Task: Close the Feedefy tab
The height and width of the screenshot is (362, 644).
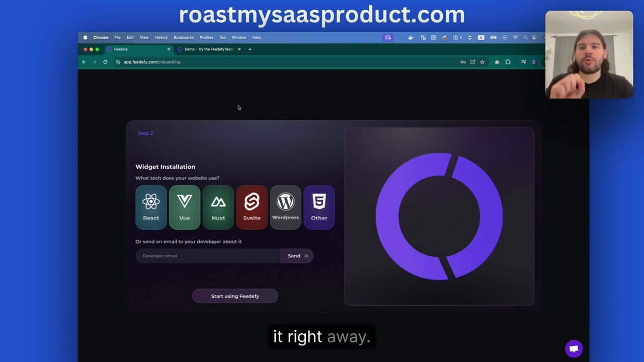Action: 169,49
